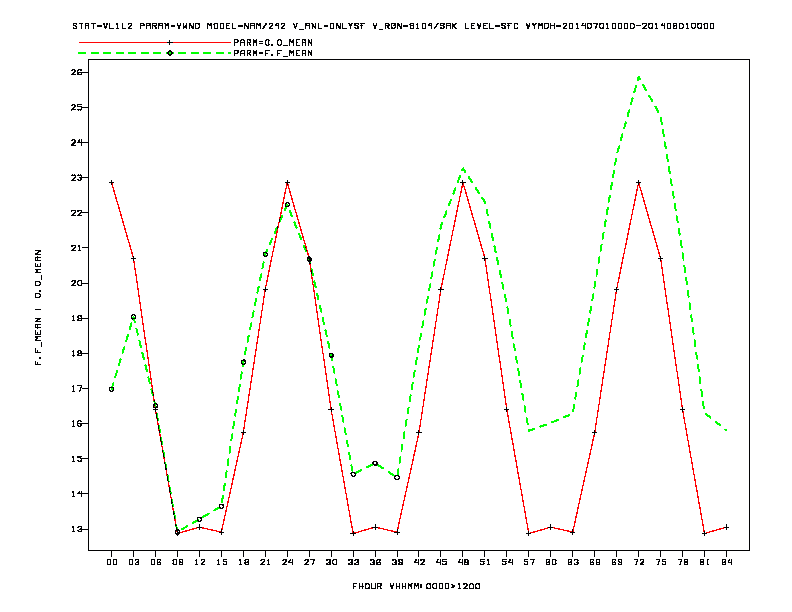
Task: Click red plus data point at forecast hour 84
Action: 726,527
